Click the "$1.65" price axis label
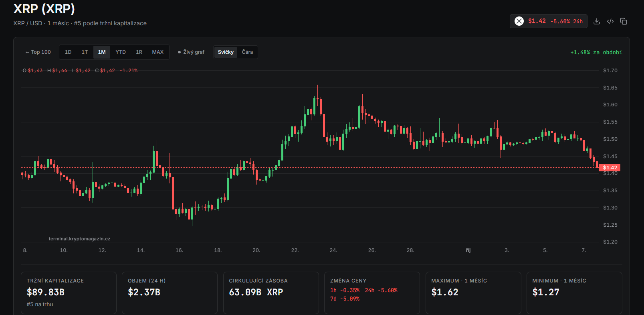Screen dimensions: 644x315 point(610,87)
